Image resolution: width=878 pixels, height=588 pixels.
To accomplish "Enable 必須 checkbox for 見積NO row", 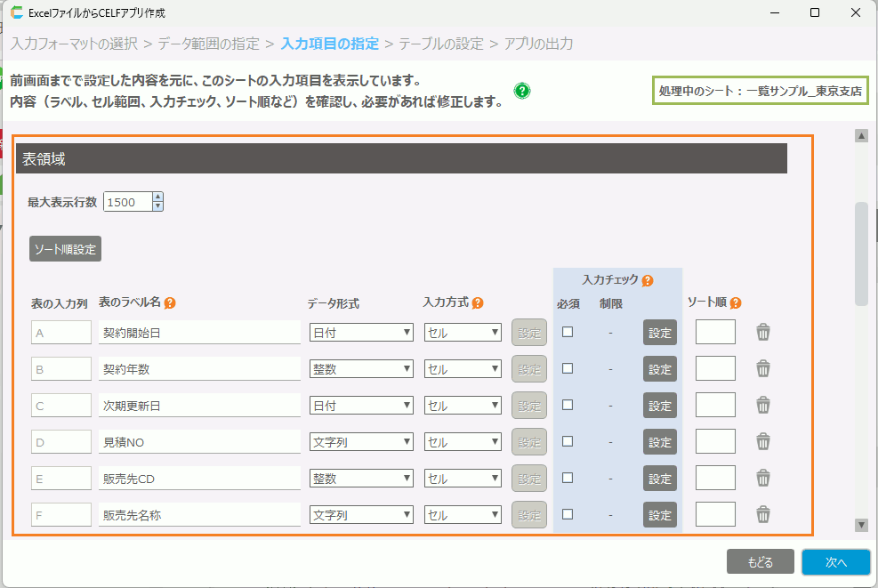I will click(568, 441).
